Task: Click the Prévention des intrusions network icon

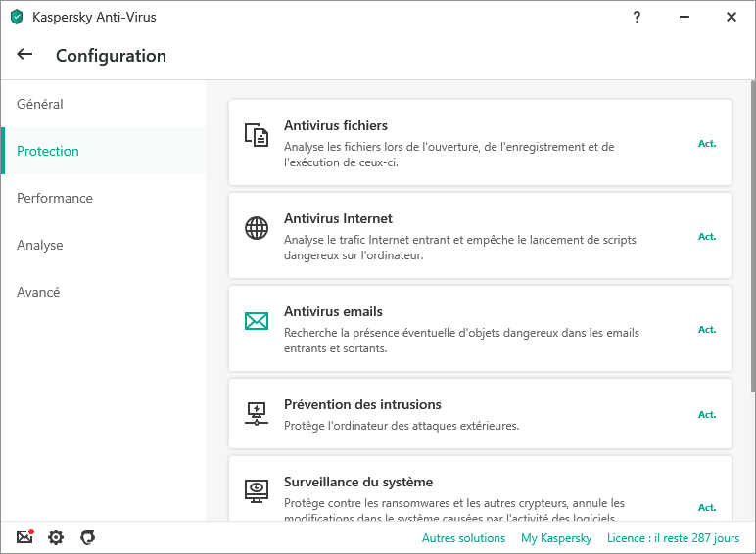Action: 257,414
